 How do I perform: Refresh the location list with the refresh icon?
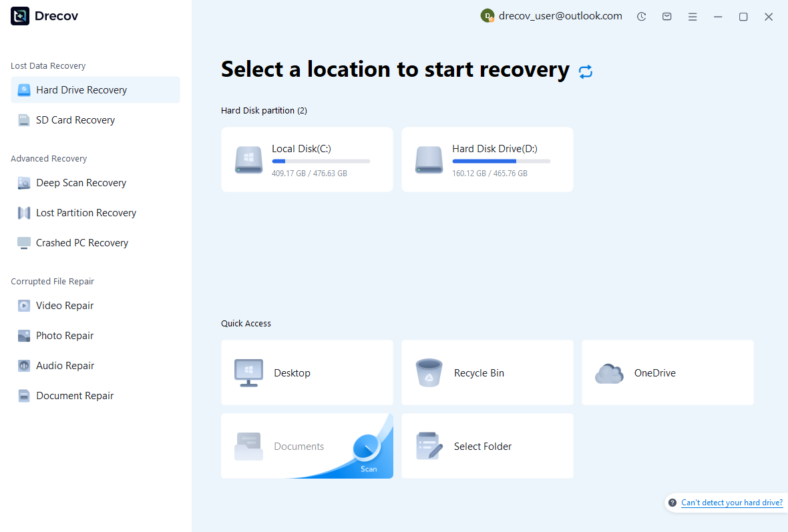click(586, 71)
